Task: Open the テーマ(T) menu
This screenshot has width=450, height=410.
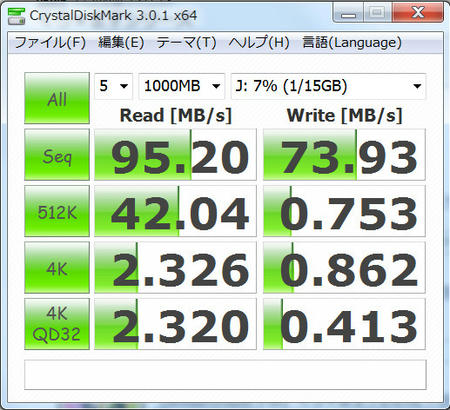Action: 186,43
